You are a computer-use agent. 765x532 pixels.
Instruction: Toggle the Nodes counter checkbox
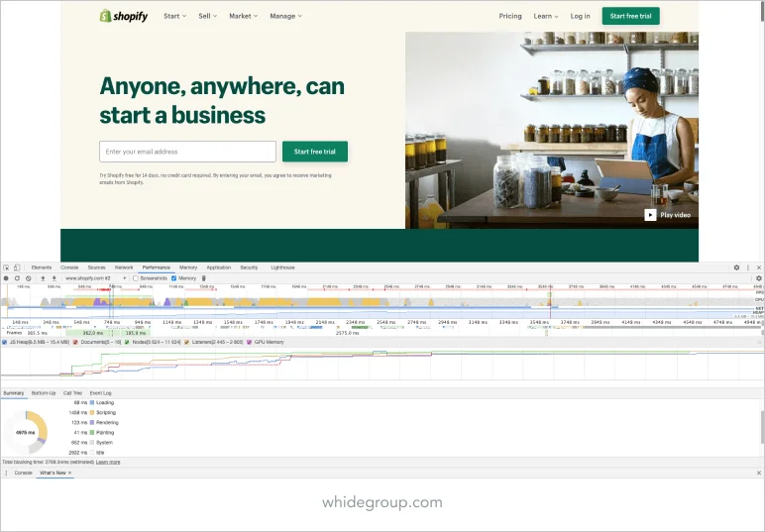coord(127,343)
